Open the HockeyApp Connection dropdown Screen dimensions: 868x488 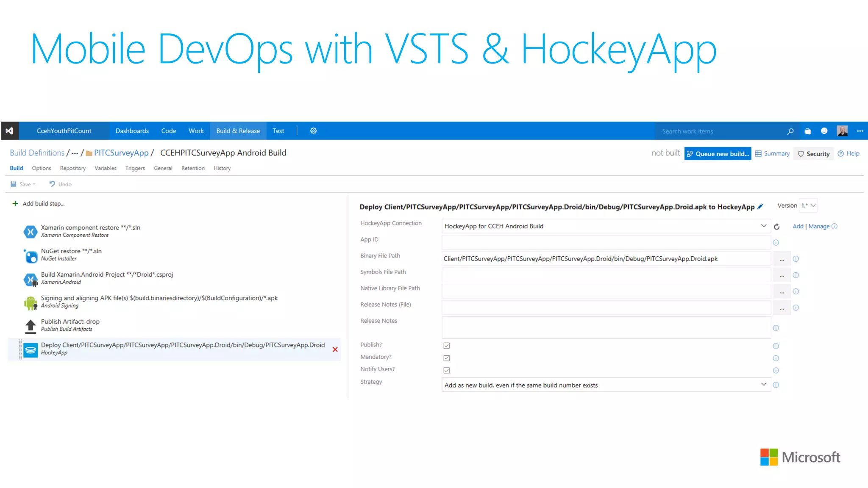pos(606,226)
